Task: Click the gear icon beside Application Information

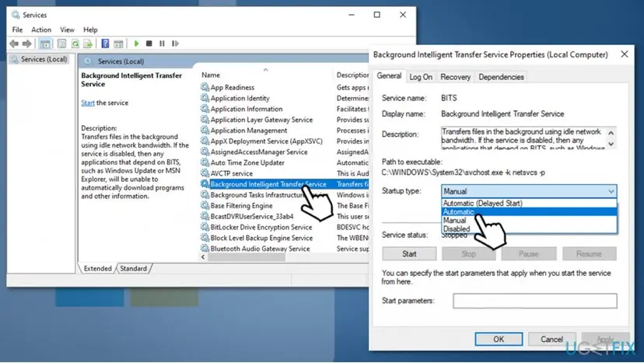Action: pyautogui.click(x=205, y=108)
